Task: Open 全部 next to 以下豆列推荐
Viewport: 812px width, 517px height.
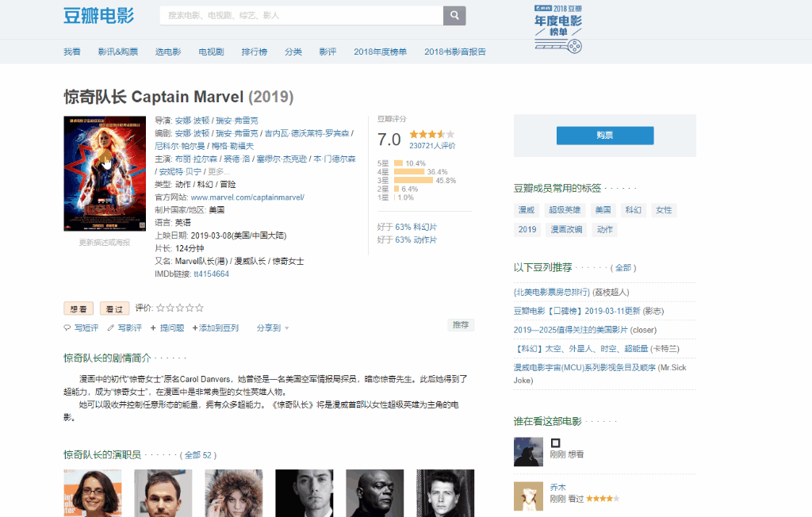Action: (623, 268)
